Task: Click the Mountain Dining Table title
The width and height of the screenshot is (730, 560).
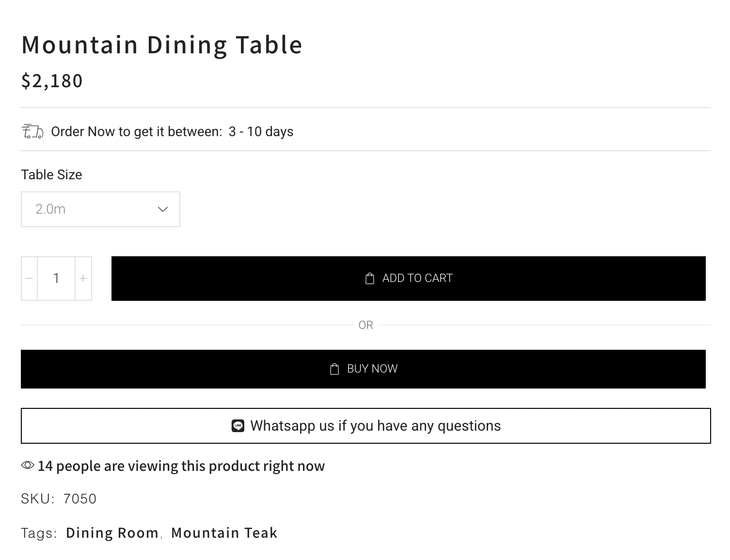Action: pos(162,45)
